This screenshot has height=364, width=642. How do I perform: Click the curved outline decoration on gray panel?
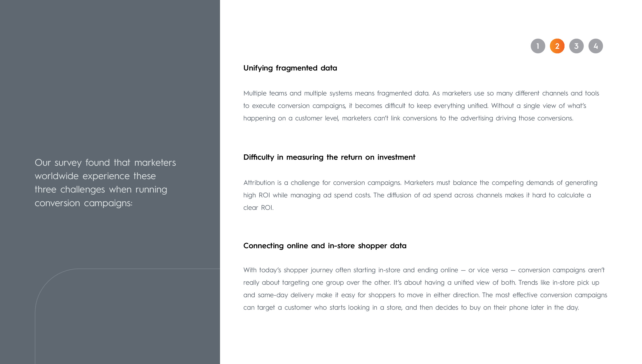pyautogui.click(x=47, y=288)
